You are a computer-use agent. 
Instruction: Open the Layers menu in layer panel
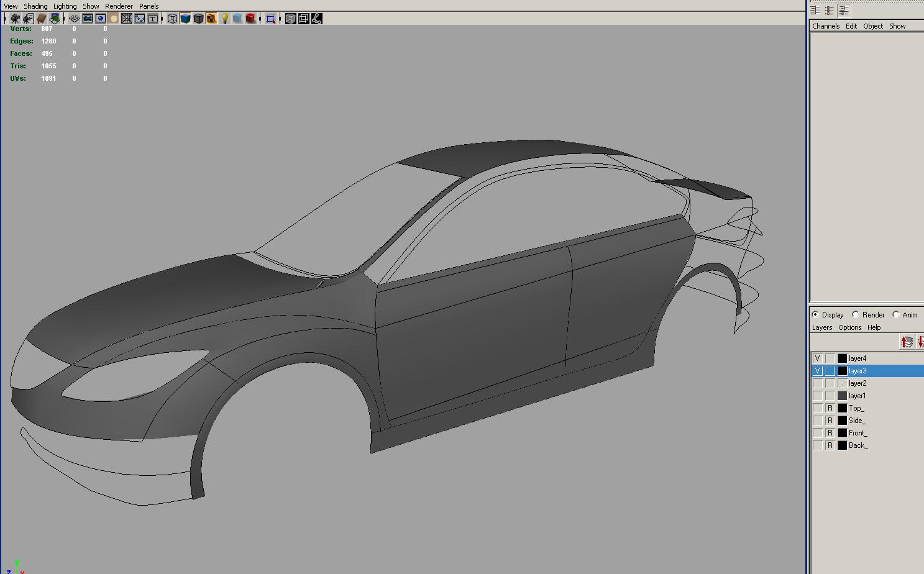click(x=821, y=327)
